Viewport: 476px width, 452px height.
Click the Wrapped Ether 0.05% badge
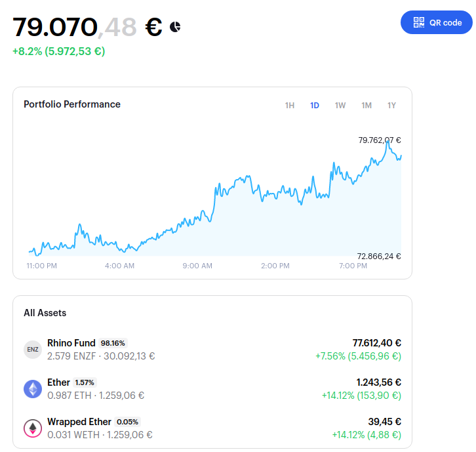click(127, 422)
